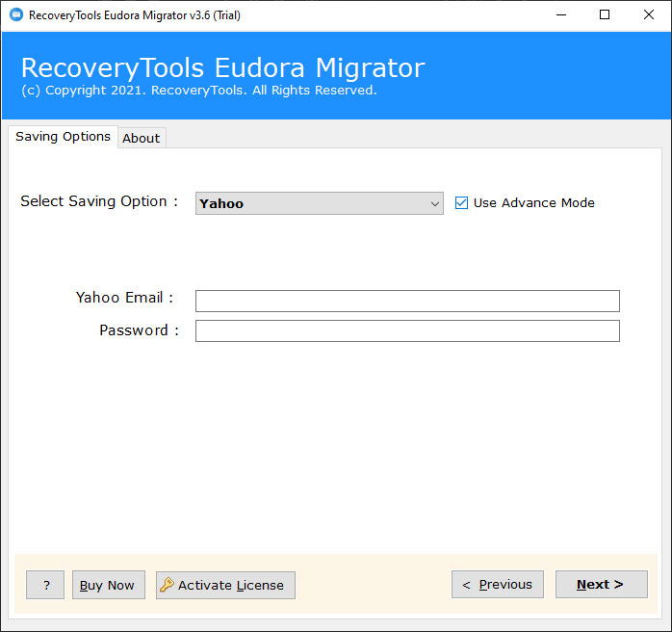
Task: Click the RecoveryTools app icon in title bar
Action: [x=16, y=15]
